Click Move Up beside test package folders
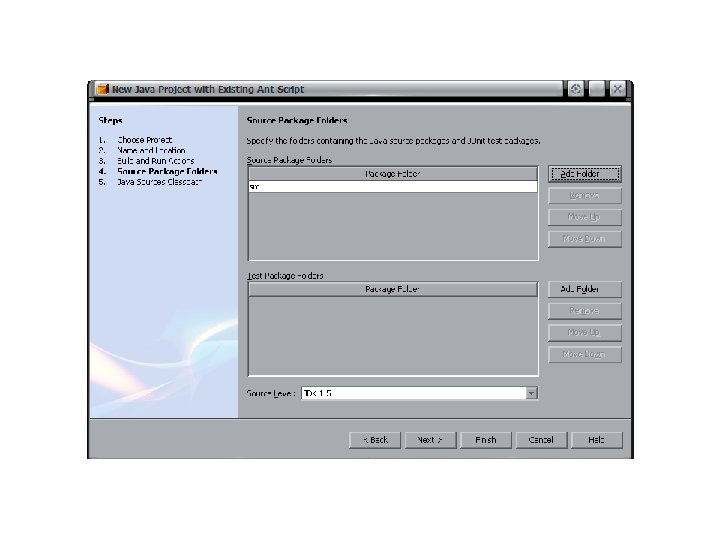 pos(585,332)
